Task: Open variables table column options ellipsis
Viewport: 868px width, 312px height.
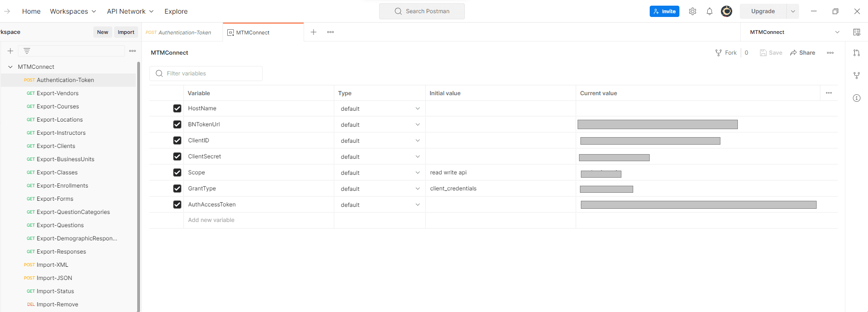Action: coord(829,93)
